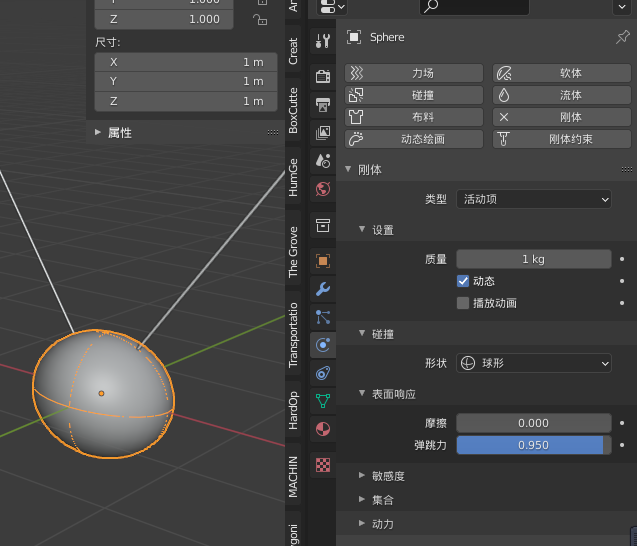
Task: Open the Render properties tab
Action: point(323,76)
